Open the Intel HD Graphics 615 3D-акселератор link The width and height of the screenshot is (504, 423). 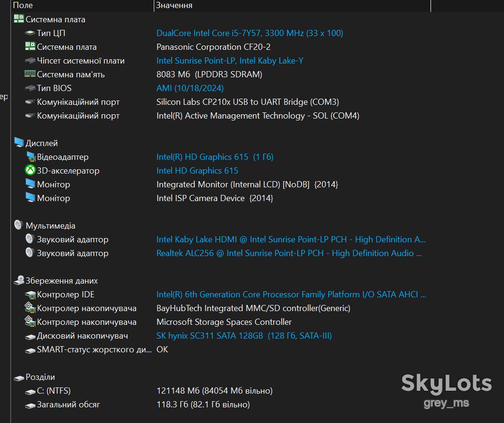coord(197,171)
